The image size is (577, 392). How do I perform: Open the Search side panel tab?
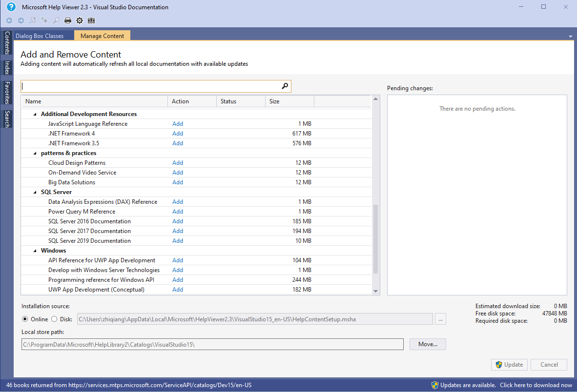pyautogui.click(x=7, y=119)
